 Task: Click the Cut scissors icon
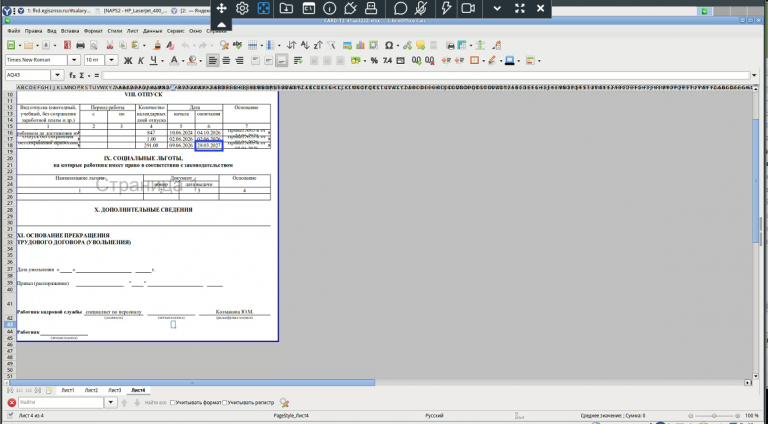(110, 45)
